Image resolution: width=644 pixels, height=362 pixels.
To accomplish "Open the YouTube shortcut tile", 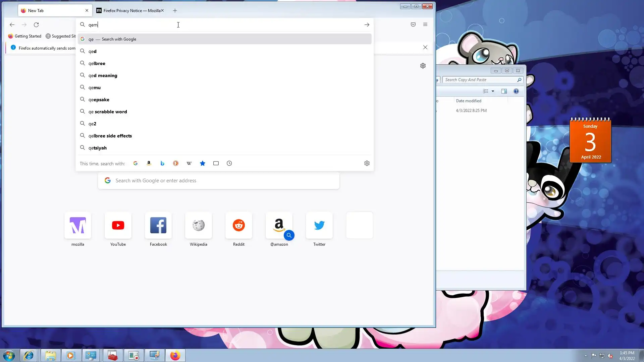I will (x=118, y=226).
